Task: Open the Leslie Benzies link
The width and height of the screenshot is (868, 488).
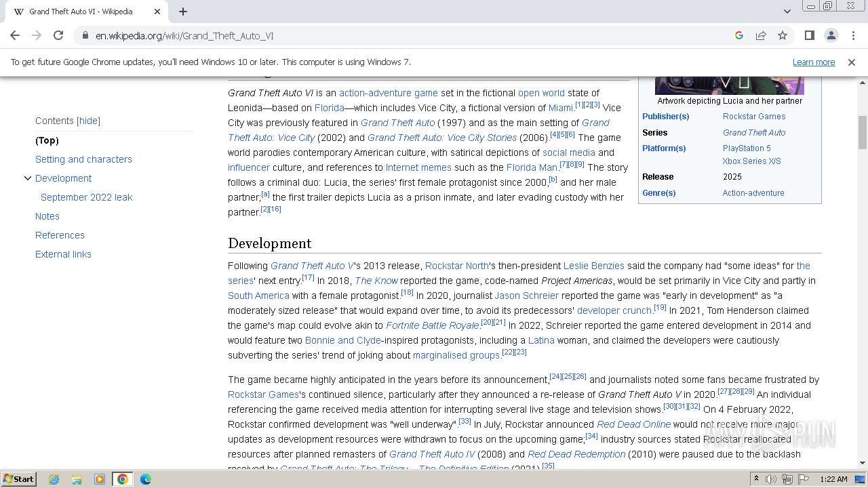Action: 593,266
